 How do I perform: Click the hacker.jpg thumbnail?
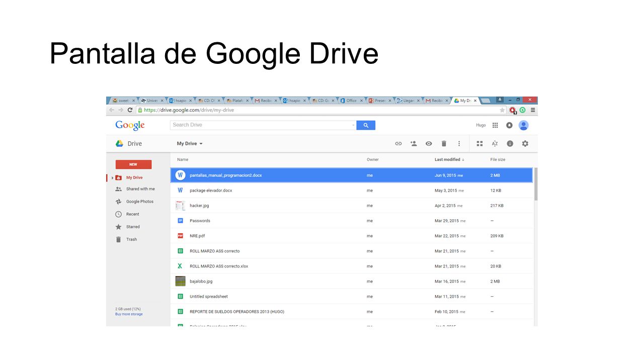pyautogui.click(x=180, y=206)
